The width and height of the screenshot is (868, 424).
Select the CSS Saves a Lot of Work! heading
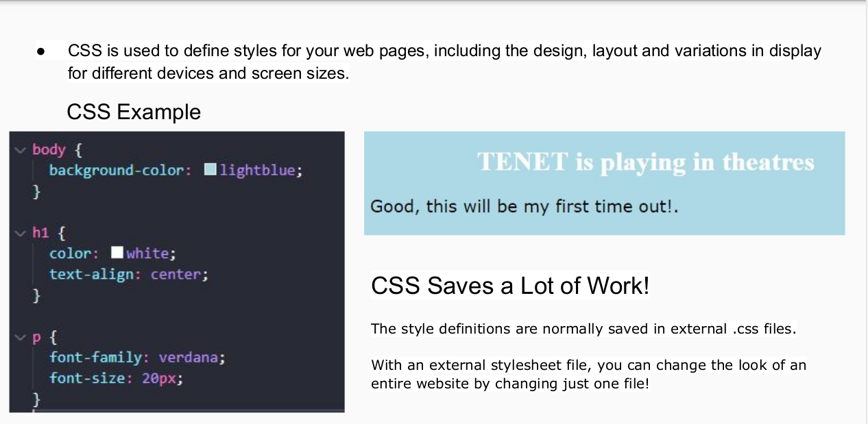point(509,286)
